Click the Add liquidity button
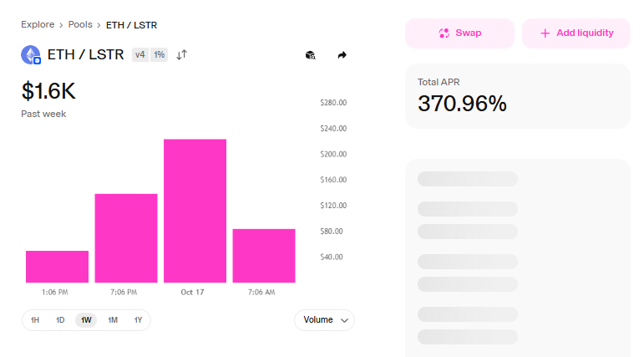This screenshot has height=357, width=644. (576, 33)
